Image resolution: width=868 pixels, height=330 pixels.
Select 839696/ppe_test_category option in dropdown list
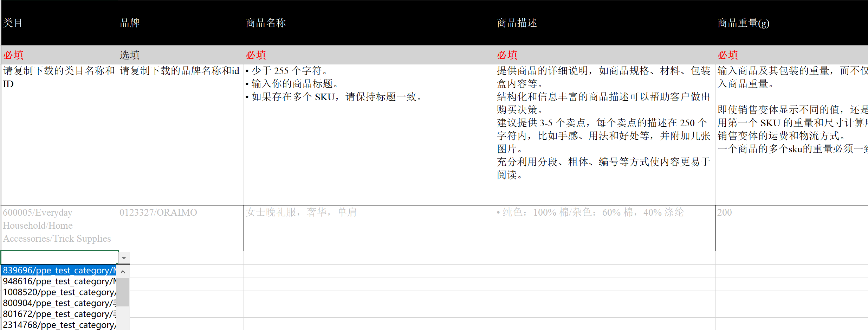(x=59, y=270)
